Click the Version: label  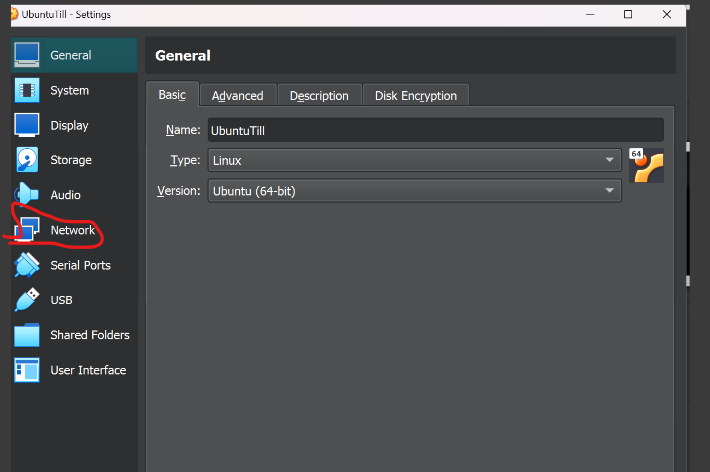click(x=178, y=191)
